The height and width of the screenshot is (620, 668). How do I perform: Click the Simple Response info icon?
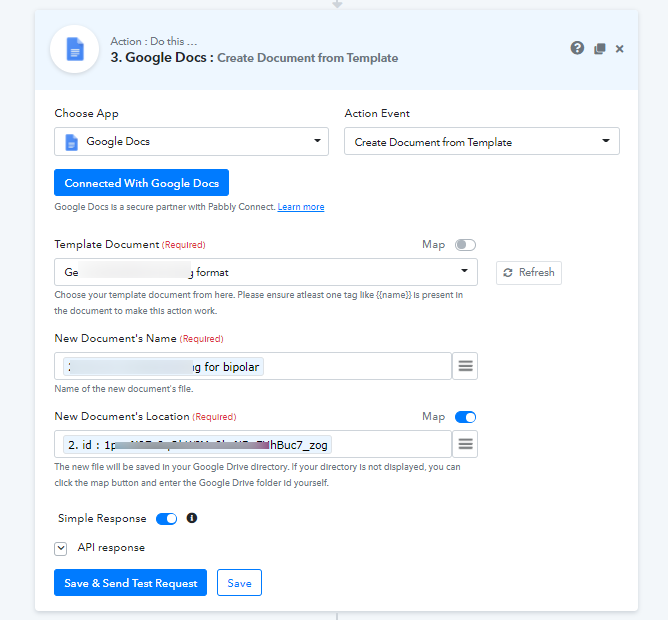[192, 518]
